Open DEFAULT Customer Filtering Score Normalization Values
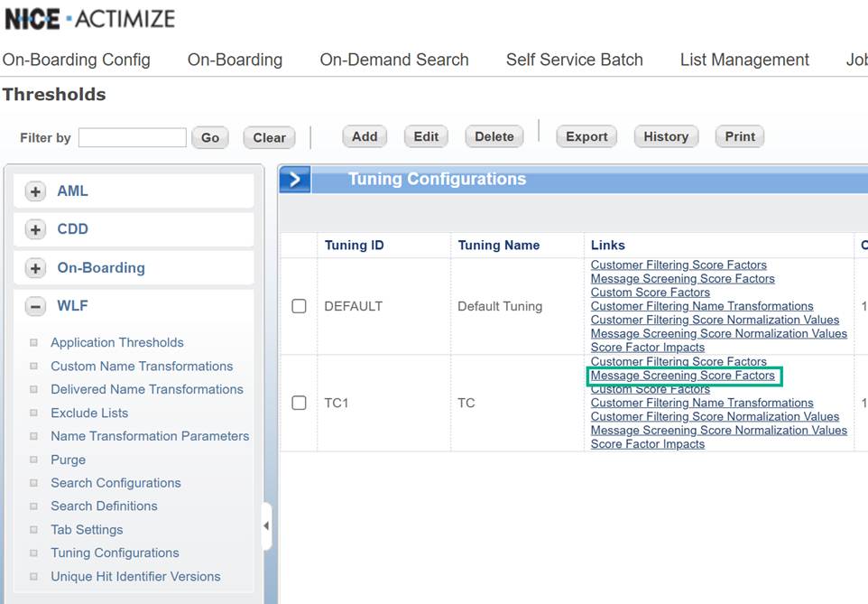Image resolution: width=868 pixels, height=604 pixels. pos(715,320)
